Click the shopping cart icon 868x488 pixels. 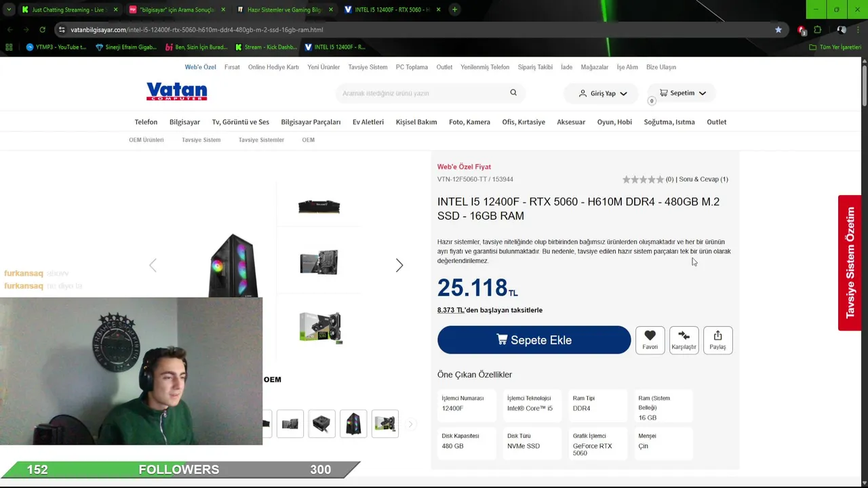pos(663,93)
